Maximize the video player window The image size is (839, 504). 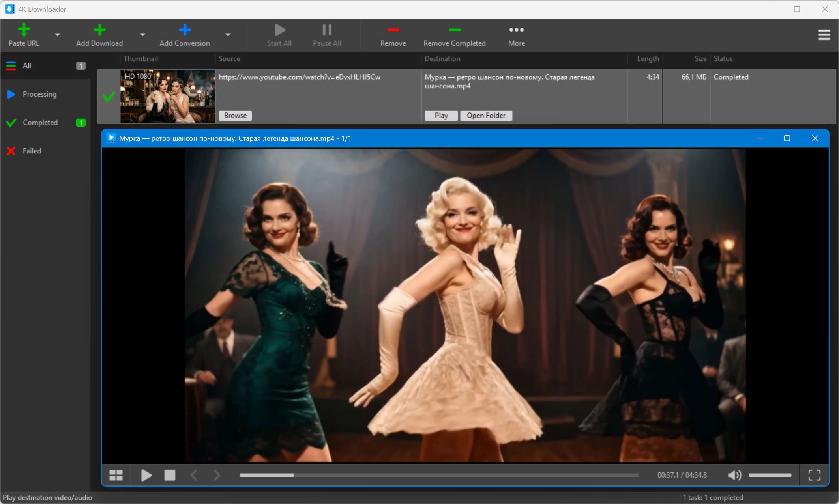click(787, 138)
